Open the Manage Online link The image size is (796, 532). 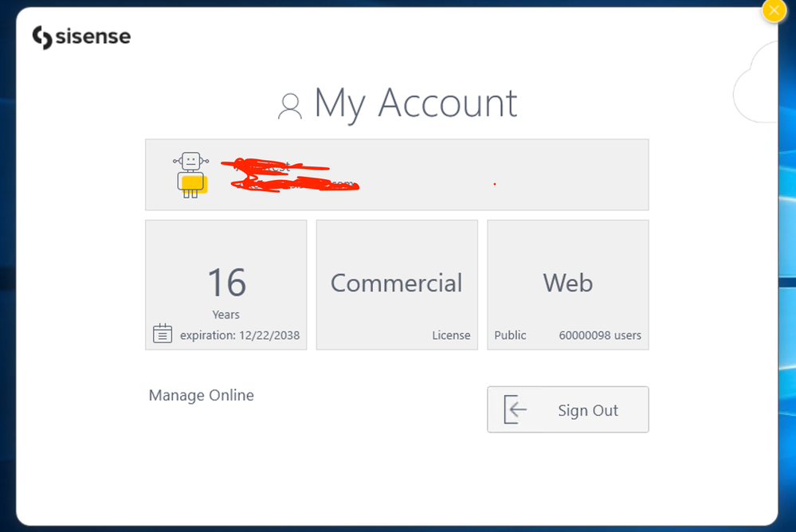coord(202,395)
